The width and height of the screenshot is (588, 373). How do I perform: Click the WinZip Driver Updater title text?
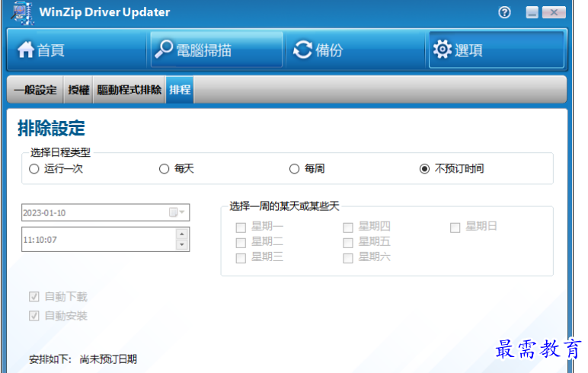(x=104, y=12)
